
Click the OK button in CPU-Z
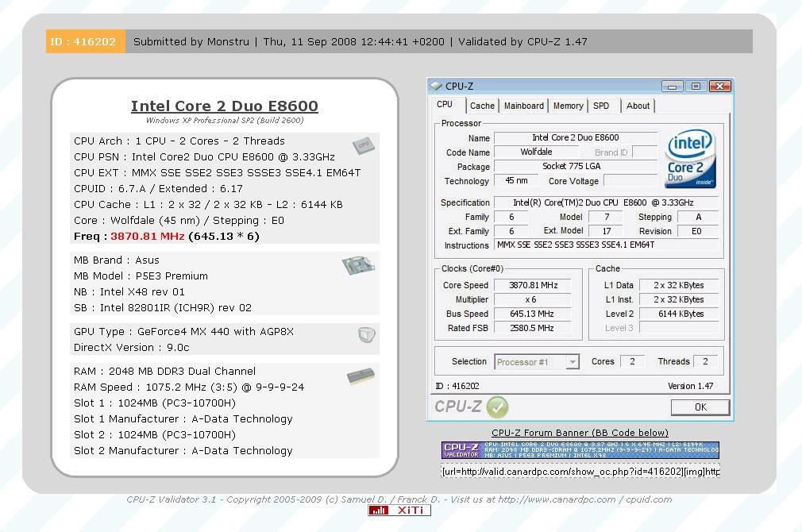pyautogui.click(x=700, y=407)
